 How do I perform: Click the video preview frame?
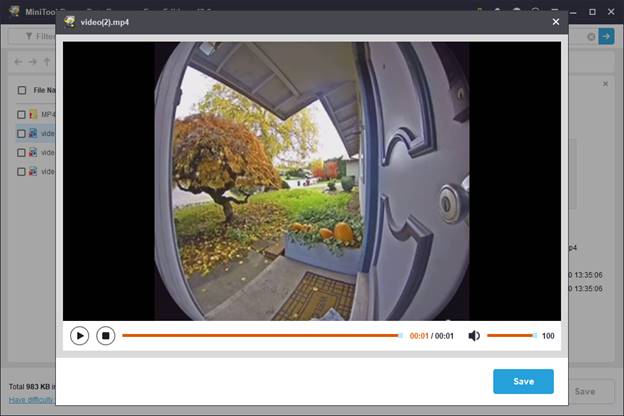pos(312,181)
